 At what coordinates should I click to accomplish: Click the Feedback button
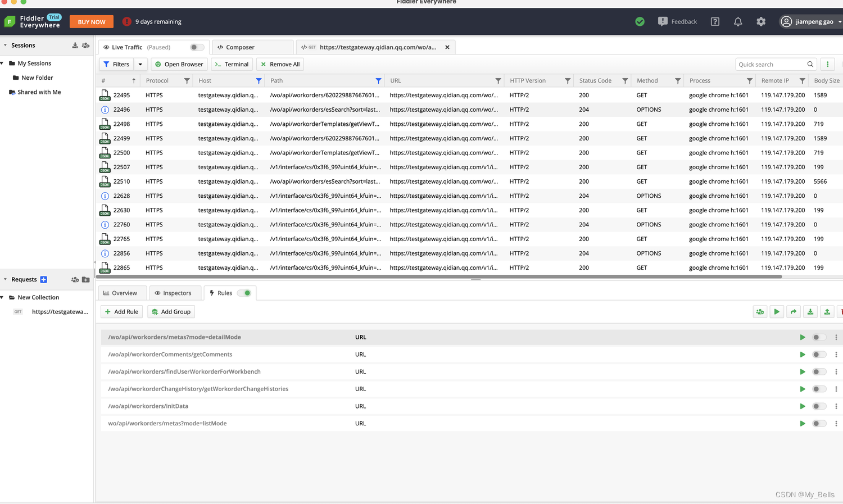click(x=677, y=21)
